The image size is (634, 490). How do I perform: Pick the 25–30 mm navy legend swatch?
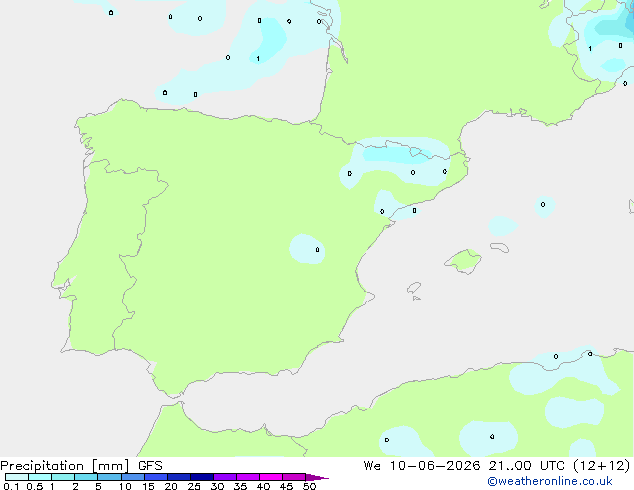point(202,477)
